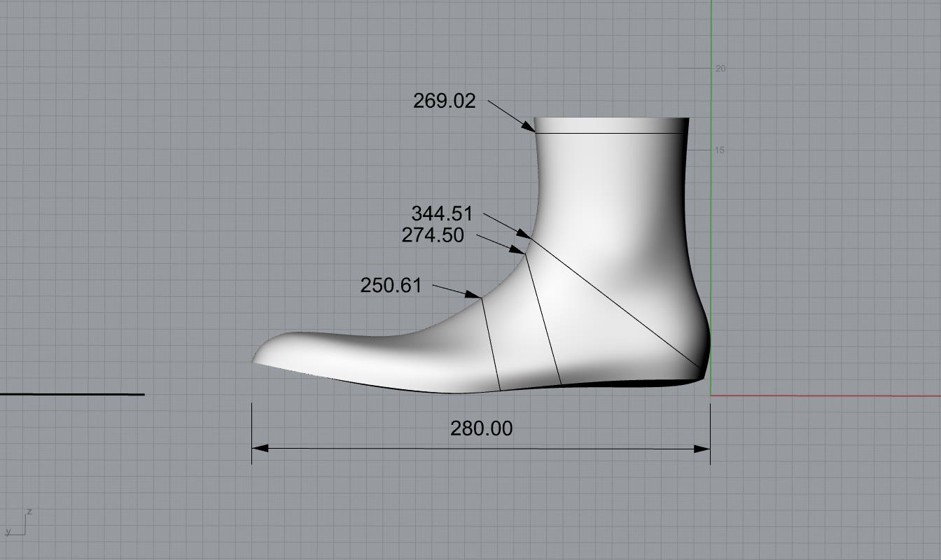This screenshot has width=941, height=560.
Task: Click the red horizontal axis line
Action: coord(826,396)
